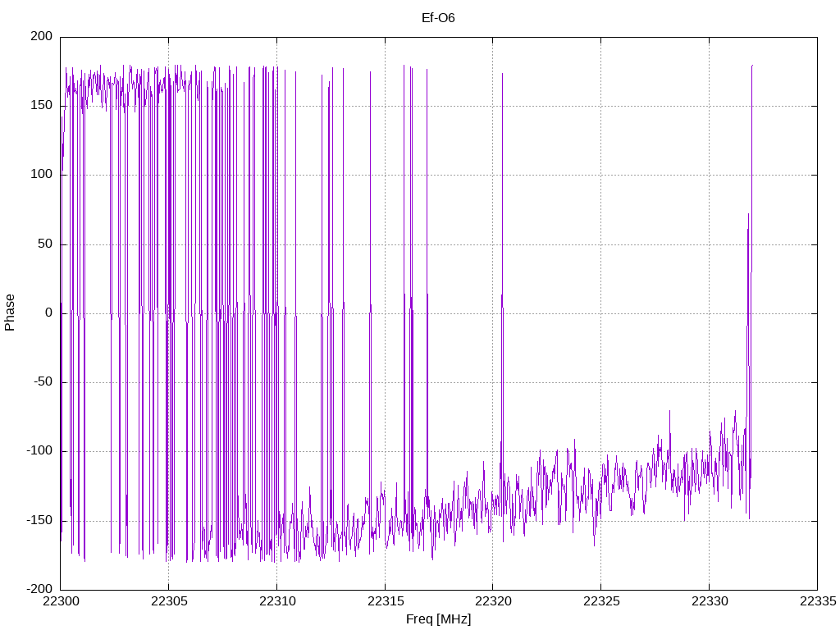Image resolution: width=840 pixels, height=630 pixels.
Task: Click the x-axis tick label '22310'
Action: pos(277,601)
